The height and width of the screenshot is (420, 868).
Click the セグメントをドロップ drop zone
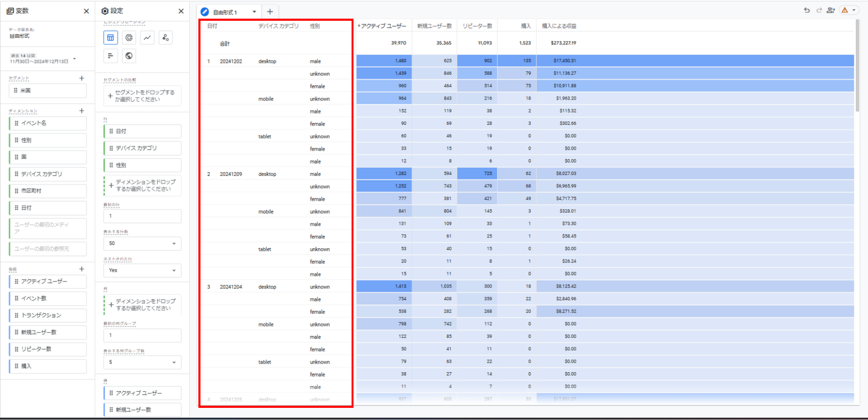(x=142, y=96)
